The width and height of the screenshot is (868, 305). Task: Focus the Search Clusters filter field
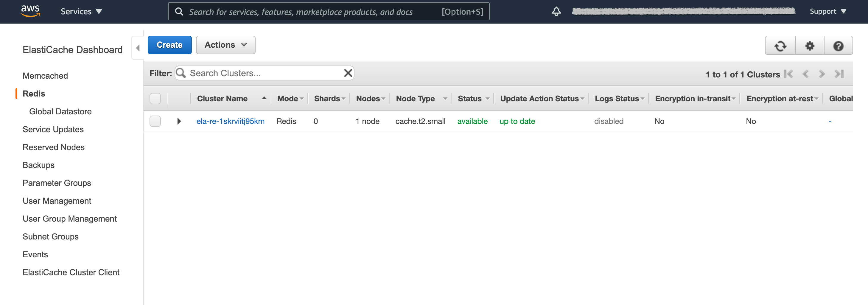click(x=264, y=73)
